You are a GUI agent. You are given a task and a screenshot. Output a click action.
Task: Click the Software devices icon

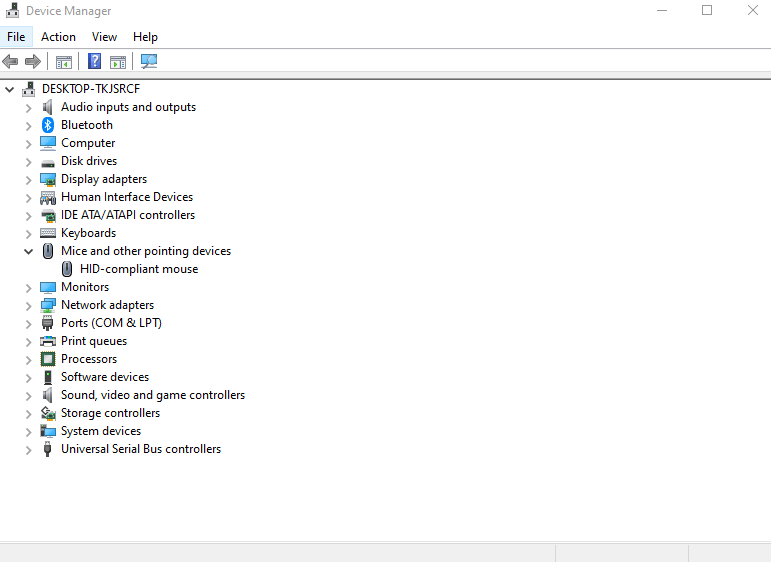point(48,377)
